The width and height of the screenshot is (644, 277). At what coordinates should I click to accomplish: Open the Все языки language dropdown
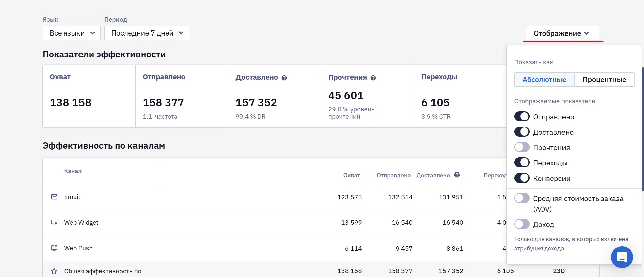pyautogui.click(x=71, y=33)
